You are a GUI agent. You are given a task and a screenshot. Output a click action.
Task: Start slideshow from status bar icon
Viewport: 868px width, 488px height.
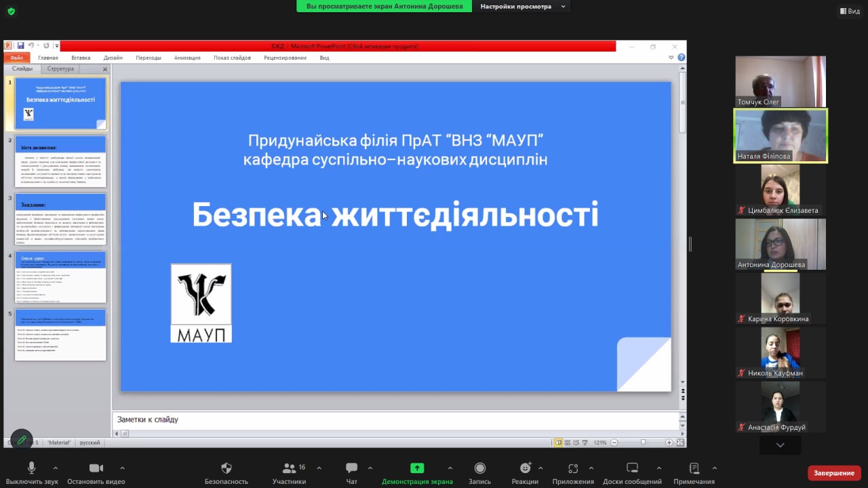pos(585,443)
